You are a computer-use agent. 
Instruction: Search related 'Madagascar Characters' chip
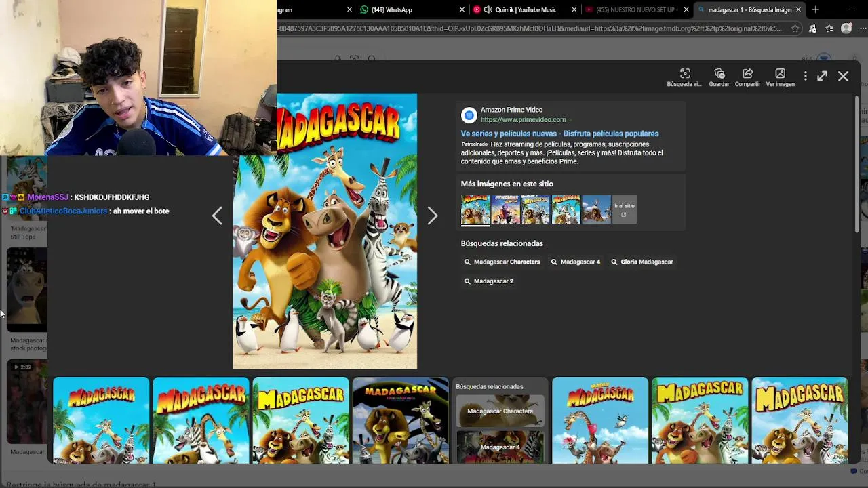[502, 262]
